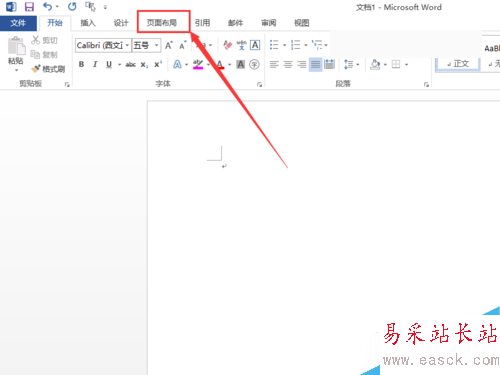Insert an enclosed character
This screenshot has width=500, height=375.
click(254, 64)
